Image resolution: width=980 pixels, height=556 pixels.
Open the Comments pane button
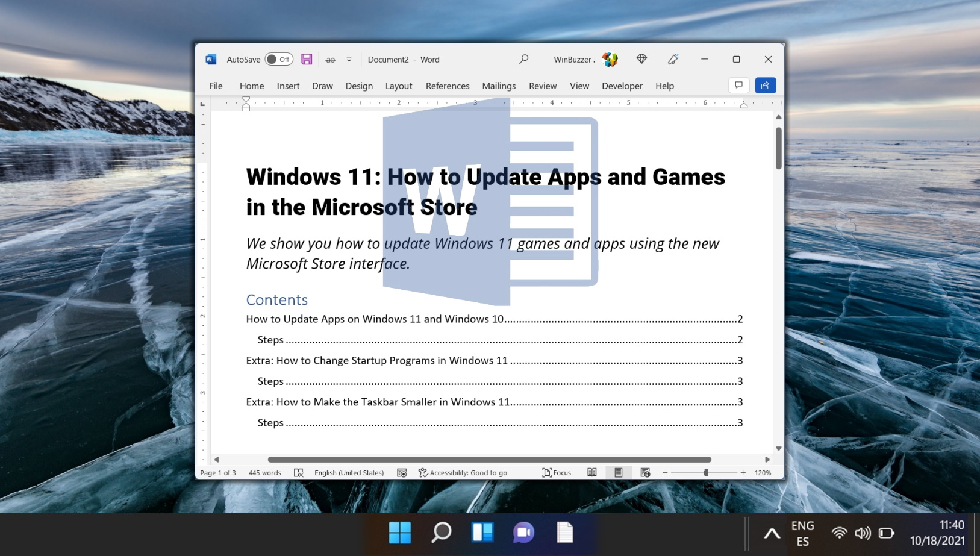pyautogui.click(x=738, y=86)
